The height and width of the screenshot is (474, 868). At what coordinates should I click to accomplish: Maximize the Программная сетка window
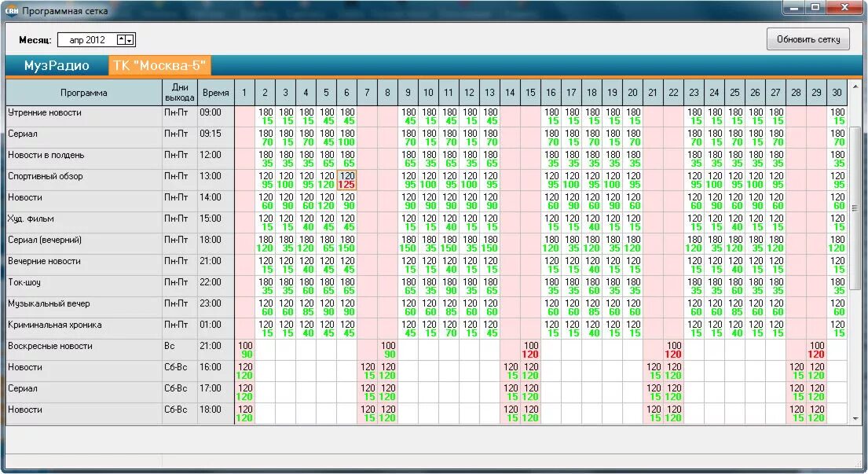coord(815,8)
